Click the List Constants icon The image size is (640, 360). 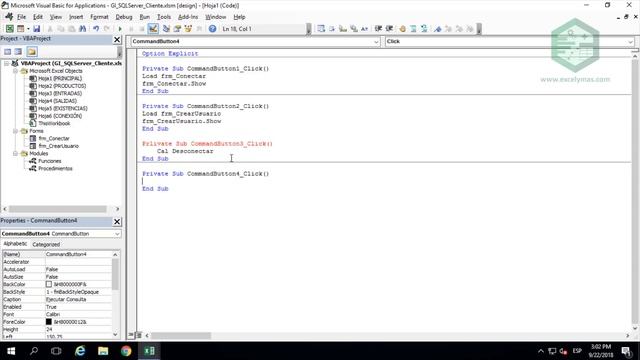(x=332, y=29)
